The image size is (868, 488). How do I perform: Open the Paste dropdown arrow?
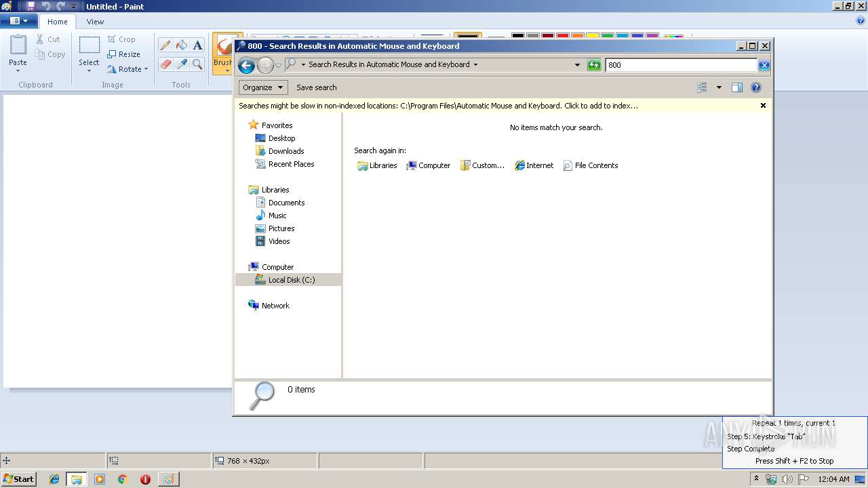[18, 70]
